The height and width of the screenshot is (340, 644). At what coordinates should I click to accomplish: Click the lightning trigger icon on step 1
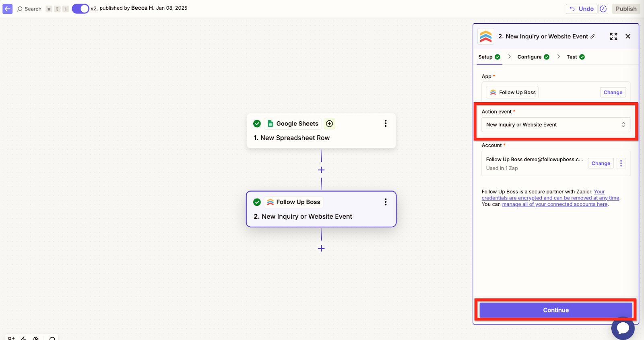click(x=329, y=124)
